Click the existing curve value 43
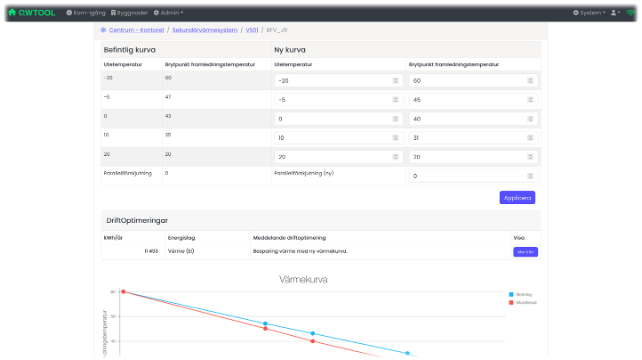This screenshot has width=642, height=360. pyautogui.click(x=168, y=116)
